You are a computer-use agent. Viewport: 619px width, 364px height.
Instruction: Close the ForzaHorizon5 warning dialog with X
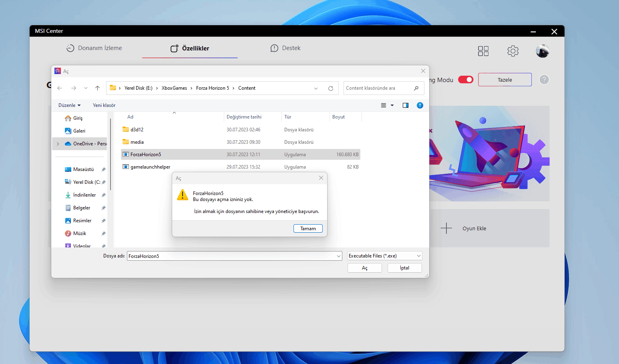(321, 178)
